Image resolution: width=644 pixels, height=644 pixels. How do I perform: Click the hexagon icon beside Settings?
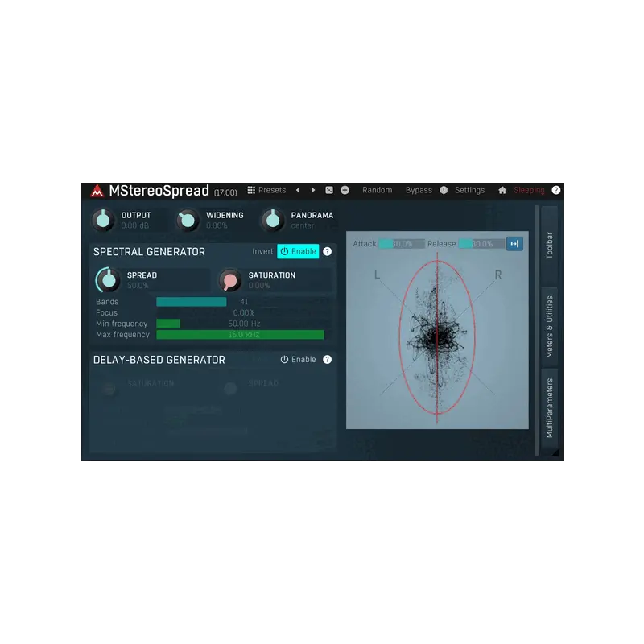[x=444, y=190]
